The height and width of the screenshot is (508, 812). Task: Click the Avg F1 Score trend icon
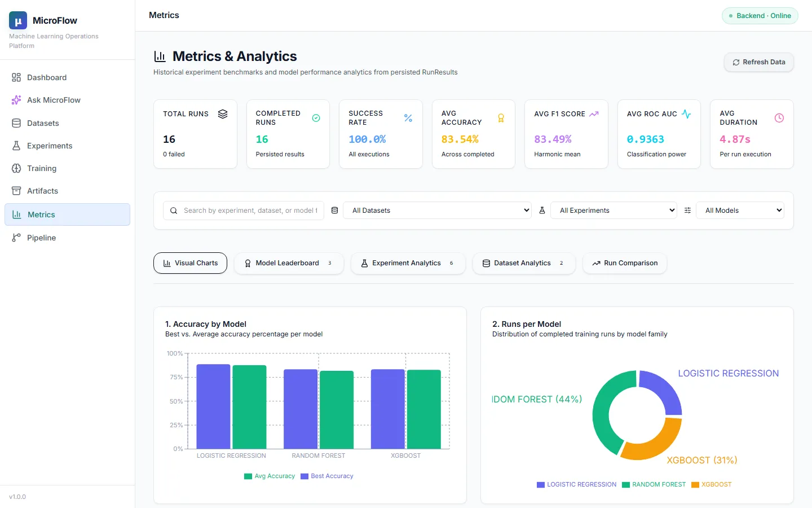594,114
